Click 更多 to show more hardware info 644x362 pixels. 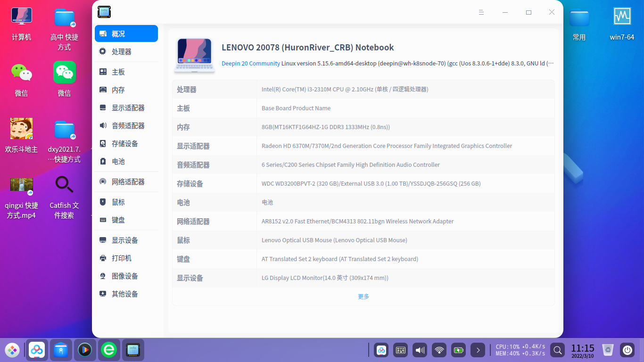363,296
